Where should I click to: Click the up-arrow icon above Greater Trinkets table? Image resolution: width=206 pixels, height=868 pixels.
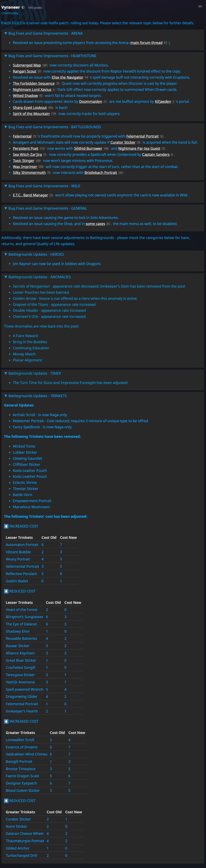[6, 721]
